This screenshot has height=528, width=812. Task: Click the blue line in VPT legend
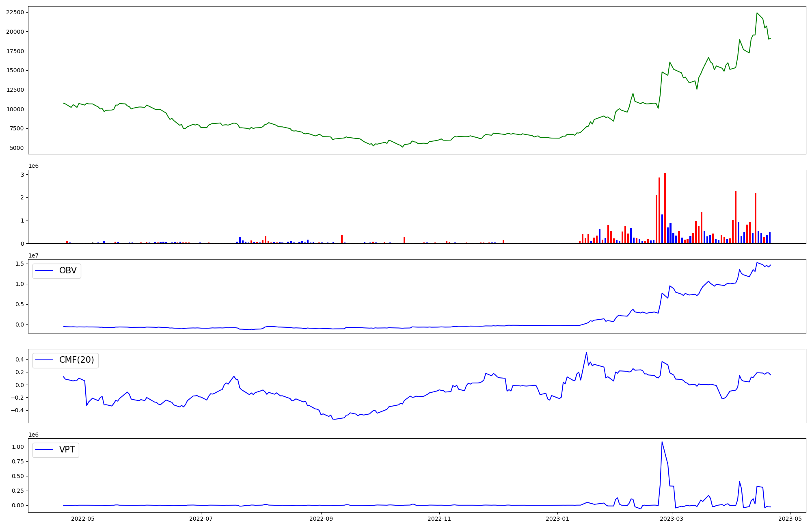[x=45, y=450]
